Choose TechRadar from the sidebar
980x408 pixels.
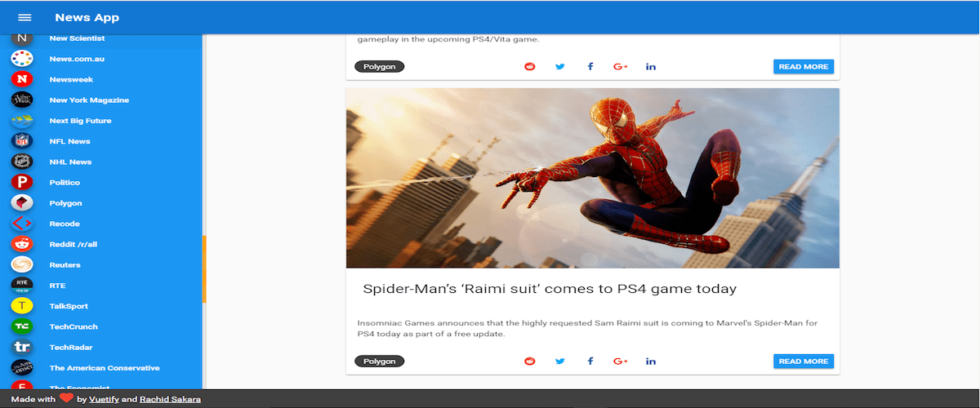click(70, 347)
